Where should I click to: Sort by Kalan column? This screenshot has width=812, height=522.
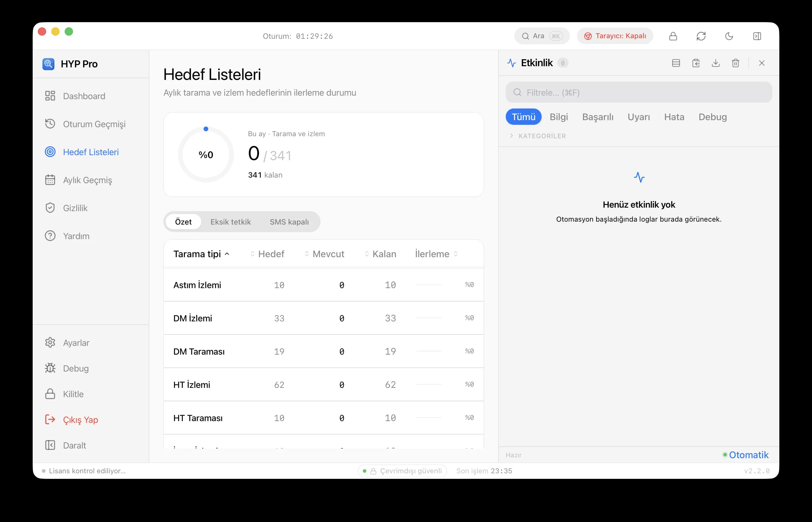(380, 254)
